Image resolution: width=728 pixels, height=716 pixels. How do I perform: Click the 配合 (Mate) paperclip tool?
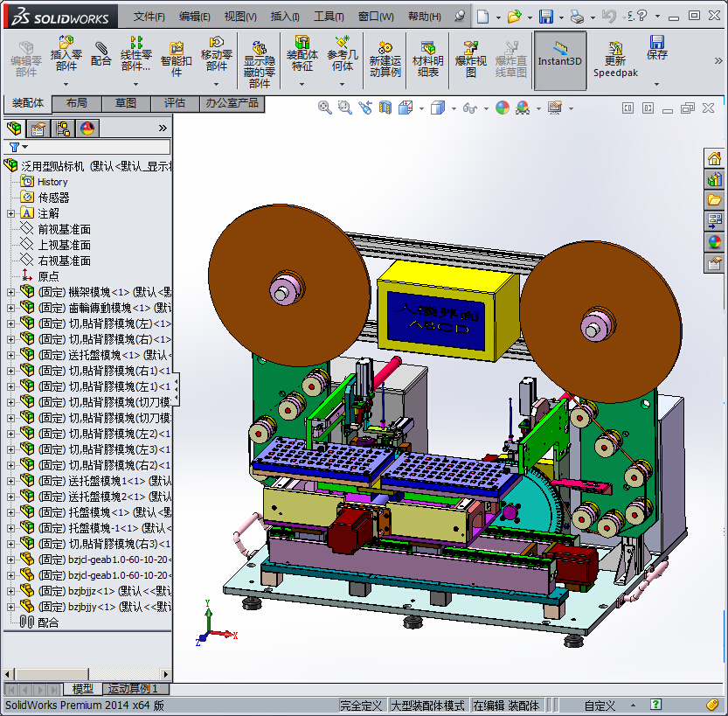(x=101, y=54)
